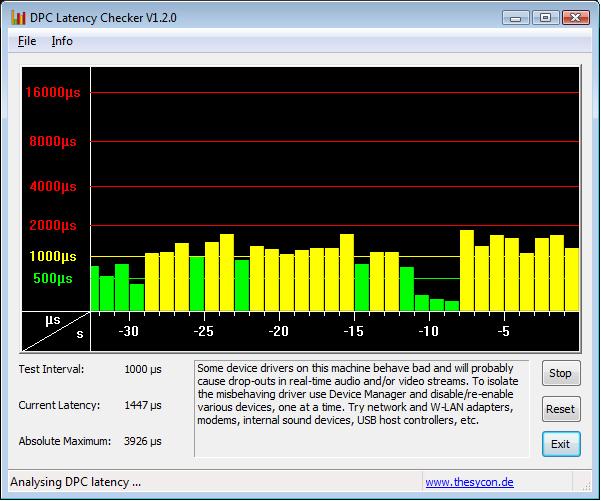Screen dimensions: 601x501
Task: Click the -10 time axis label
Action: (x=429, y=331)
